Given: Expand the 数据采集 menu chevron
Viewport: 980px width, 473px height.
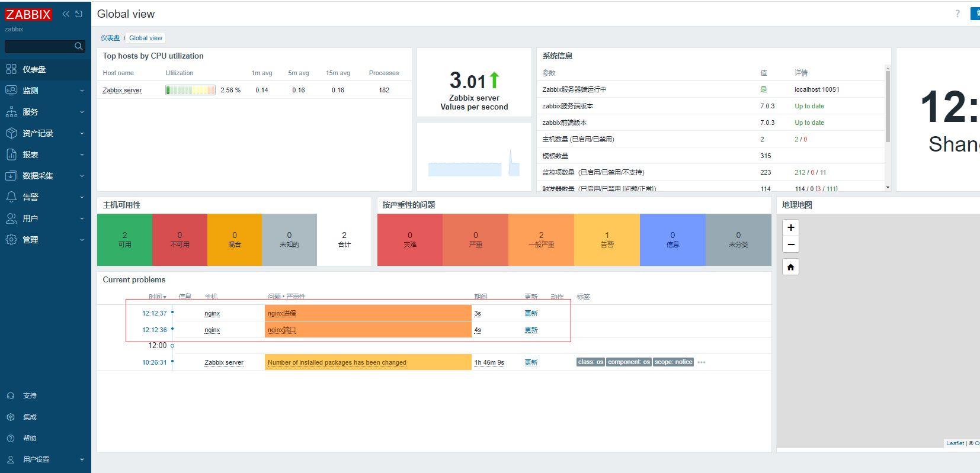Looking at the screenshot, I should coord(82,176).
